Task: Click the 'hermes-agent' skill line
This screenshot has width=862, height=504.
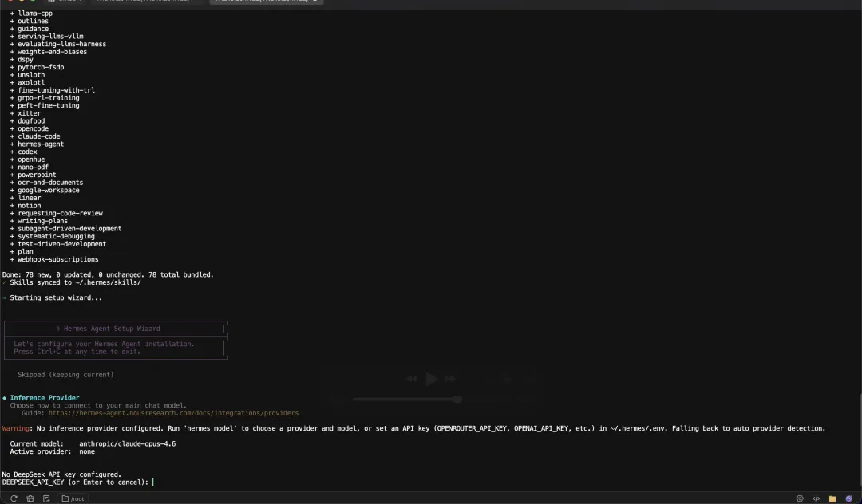Action: 37,144
